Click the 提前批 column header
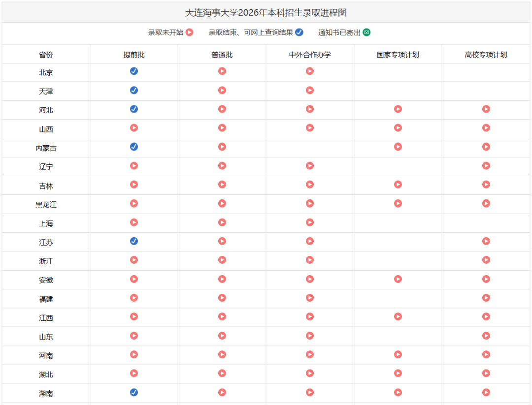Image resolution: width=532 pixels, height=405 pixels. pyautogui.click(x=134, y=55)
